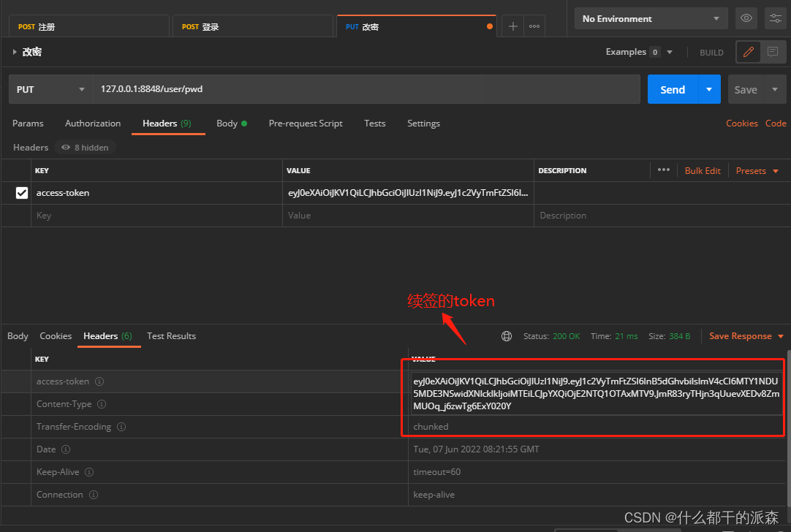Show info for Transfer-Encoding header
791x532 pixels.
point(121,427)
